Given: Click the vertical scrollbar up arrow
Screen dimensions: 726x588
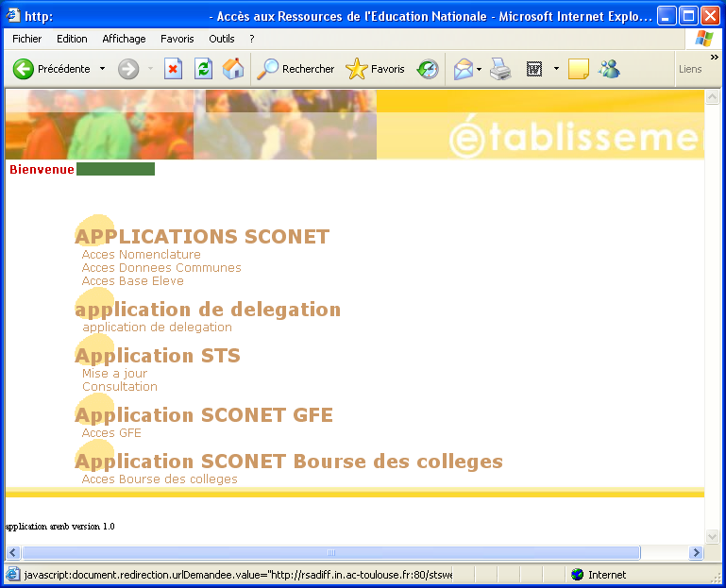Looking at the screenshot, I should click(712, 97).
